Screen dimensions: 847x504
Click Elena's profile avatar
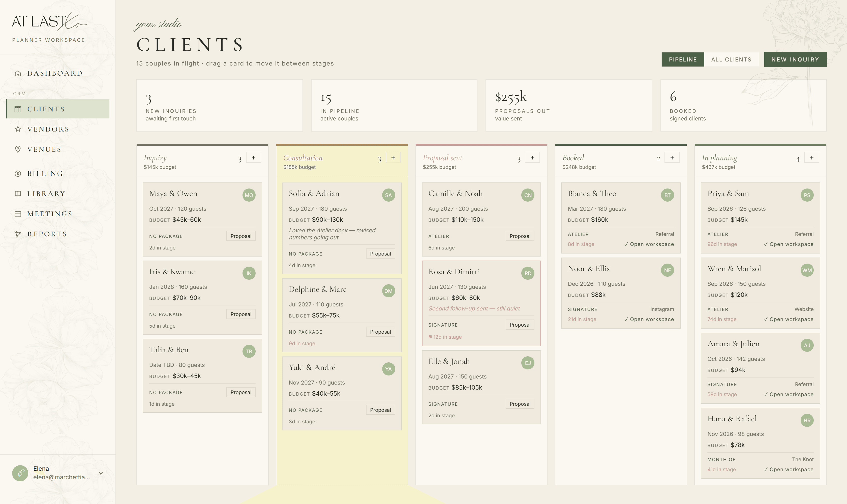pos(20,473)
